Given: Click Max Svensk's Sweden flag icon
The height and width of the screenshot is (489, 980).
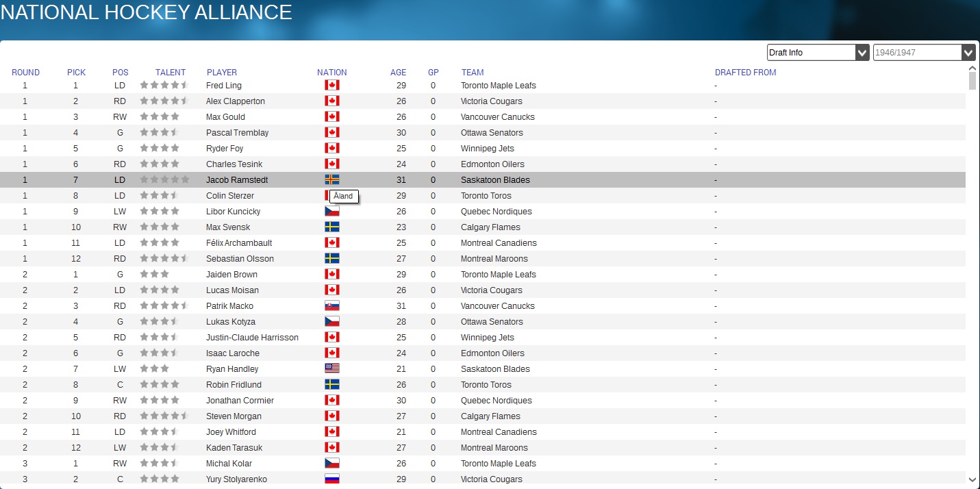Looking at the screenshot, I should point(332,227).
